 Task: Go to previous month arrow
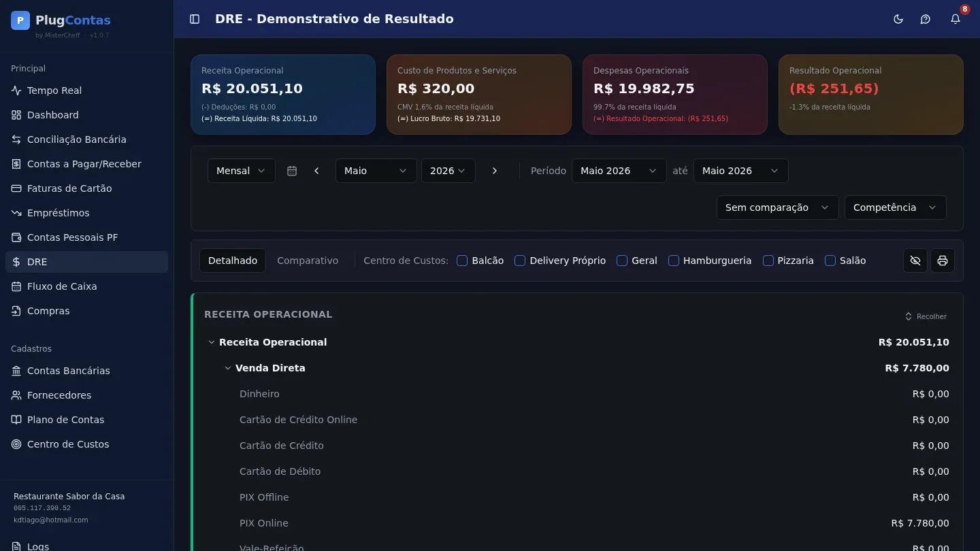pyautogui.click(x=316, y=171)
